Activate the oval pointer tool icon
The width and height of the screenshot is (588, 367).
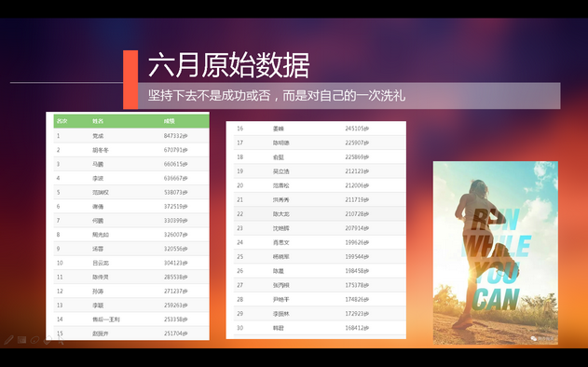point(34,340)
